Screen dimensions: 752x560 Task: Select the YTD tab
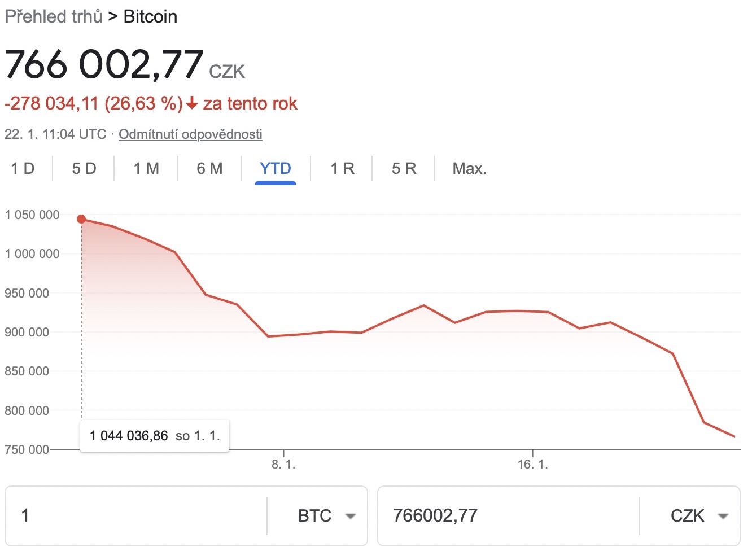click(x=276, y=169)
